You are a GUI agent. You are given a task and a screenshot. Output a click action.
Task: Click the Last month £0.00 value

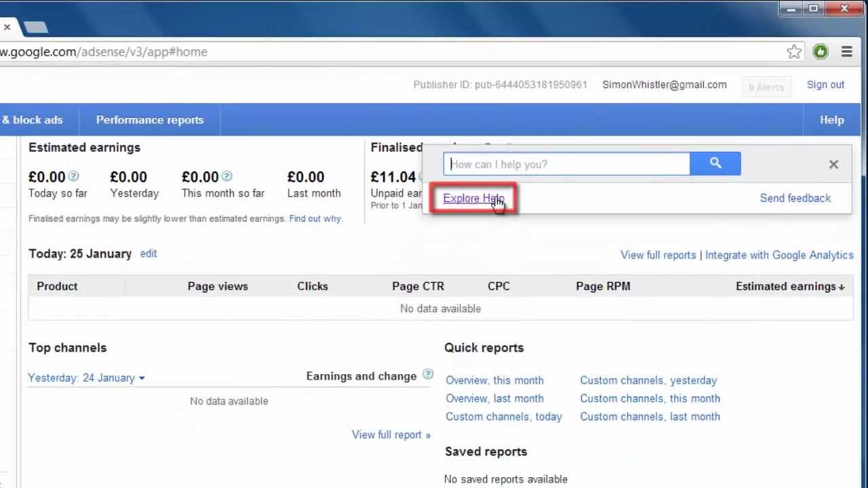click(306, 177)
